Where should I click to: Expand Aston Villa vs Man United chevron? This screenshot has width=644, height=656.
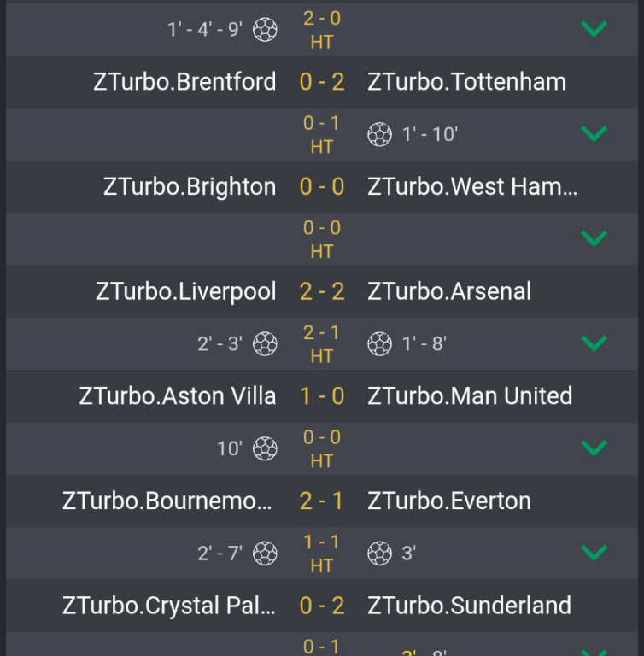[594, 448]
